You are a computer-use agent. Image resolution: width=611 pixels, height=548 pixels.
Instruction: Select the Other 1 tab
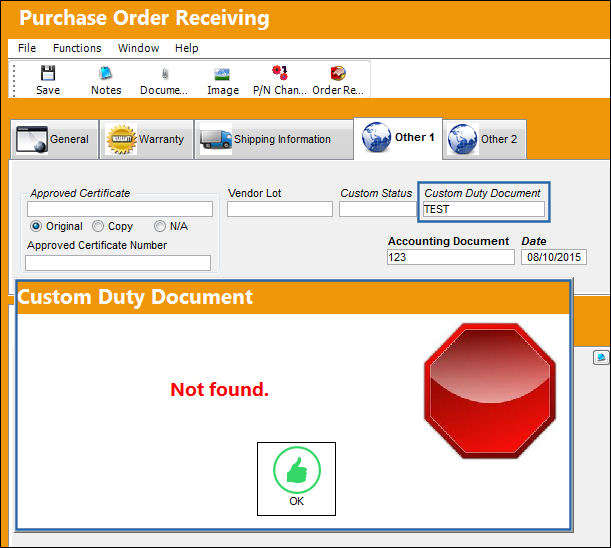coord(398,138)
